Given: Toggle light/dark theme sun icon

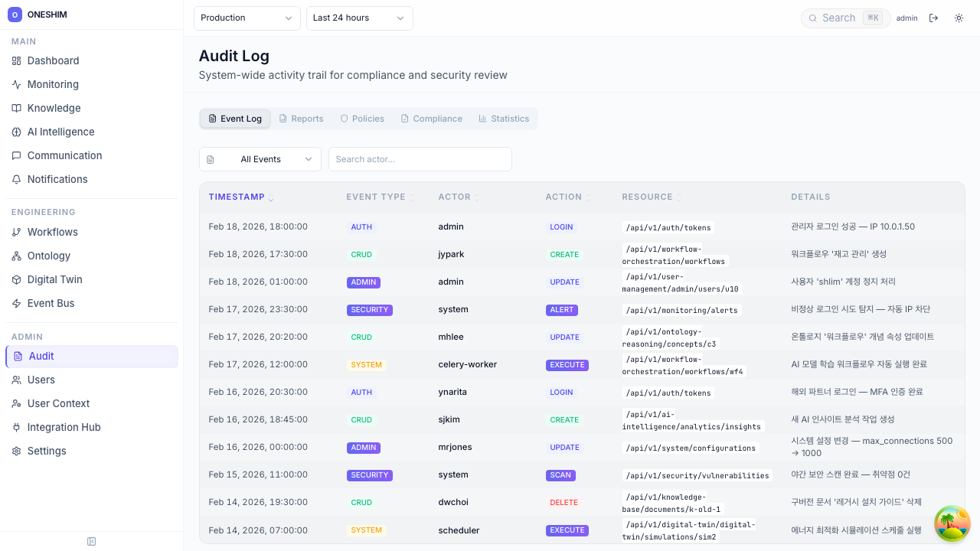Looking at the screenshot, I should (x=959, y=18).
